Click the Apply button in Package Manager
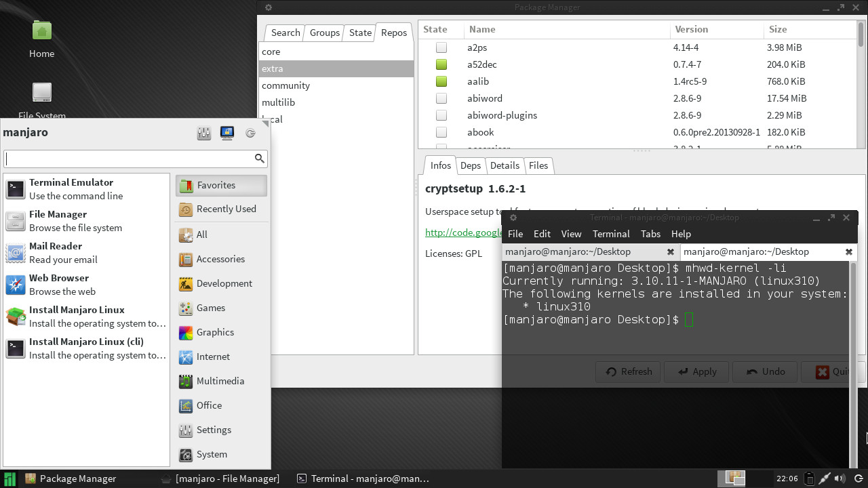The height and width of the screenshot is (488, 868). (696, 371)
